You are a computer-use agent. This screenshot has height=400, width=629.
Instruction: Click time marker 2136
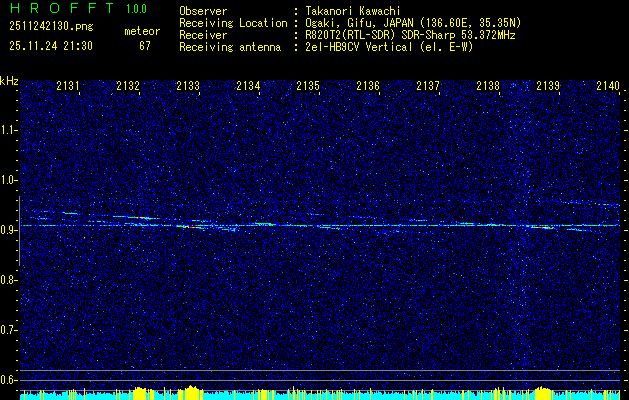click(368, 86)
